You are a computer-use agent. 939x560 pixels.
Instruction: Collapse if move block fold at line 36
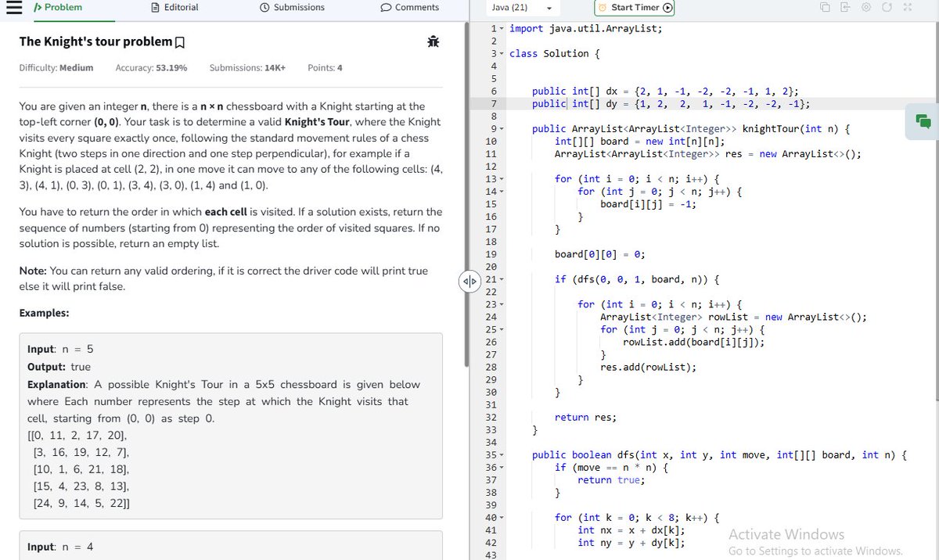point(501,467)
